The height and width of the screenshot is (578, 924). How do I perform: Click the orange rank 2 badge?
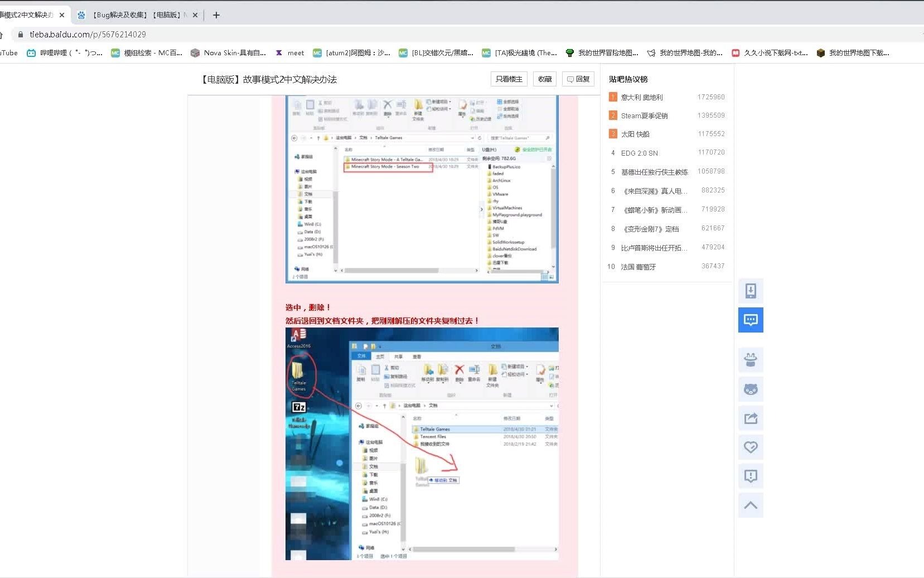point(613,115)
